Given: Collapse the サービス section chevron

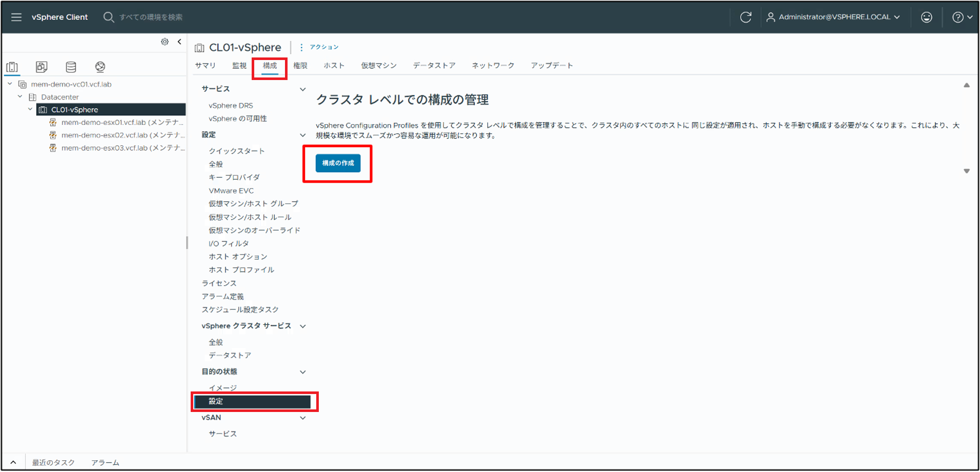Looking at the screenshot, I should tap(302, 88).
